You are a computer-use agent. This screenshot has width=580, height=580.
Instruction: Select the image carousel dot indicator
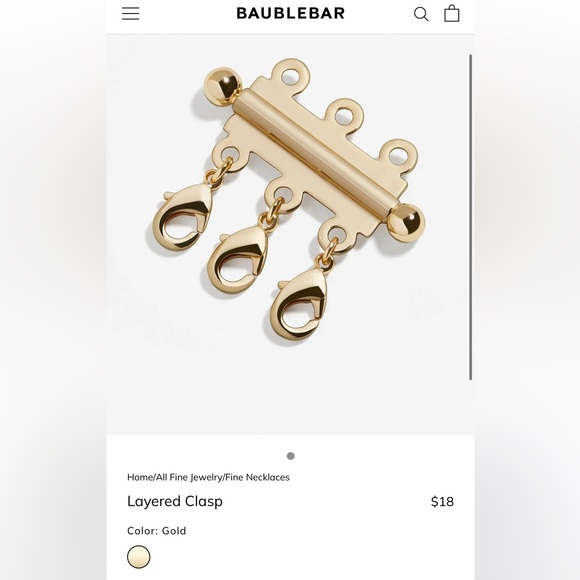point(291,456)
